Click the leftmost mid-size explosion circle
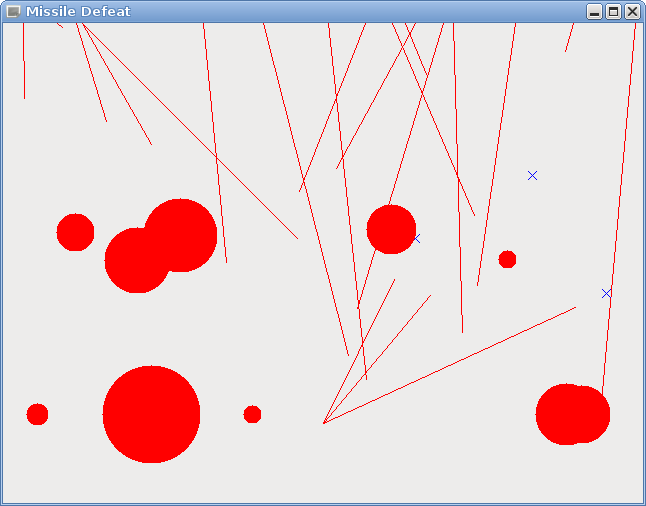 [x=75, y=232]
